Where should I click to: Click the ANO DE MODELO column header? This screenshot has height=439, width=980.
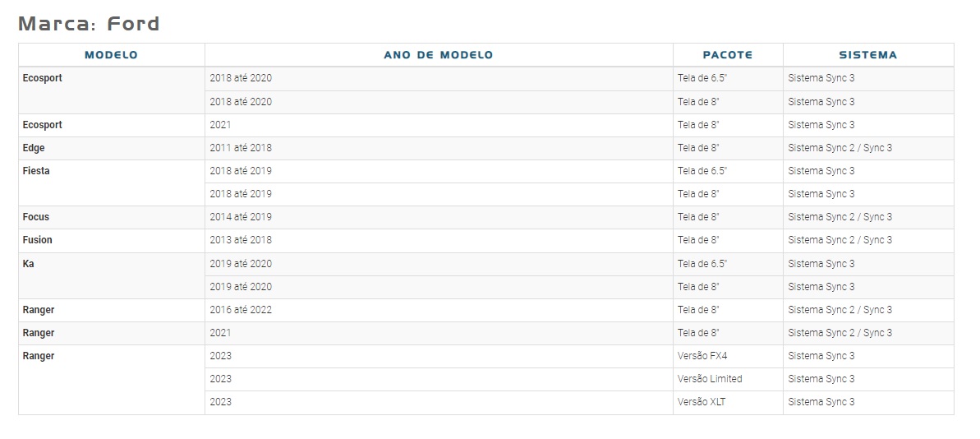439,55
